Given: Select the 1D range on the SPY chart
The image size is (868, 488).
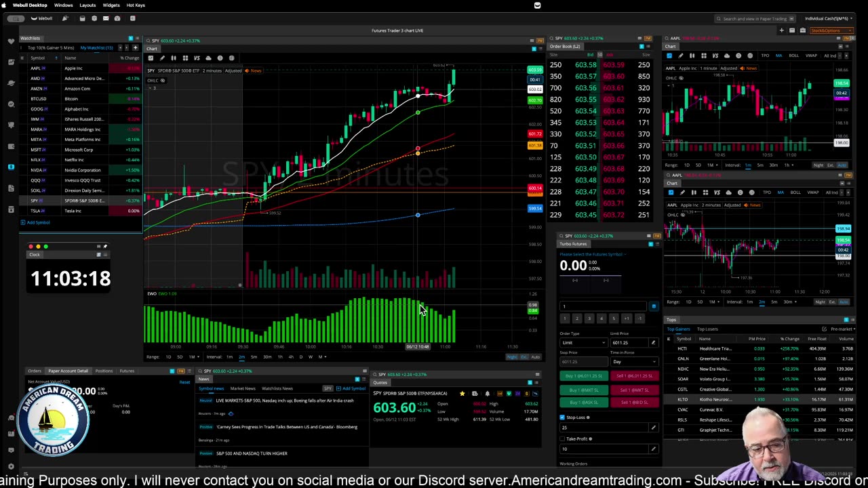Looking at the screenshot, I should (x=168, y=357).
